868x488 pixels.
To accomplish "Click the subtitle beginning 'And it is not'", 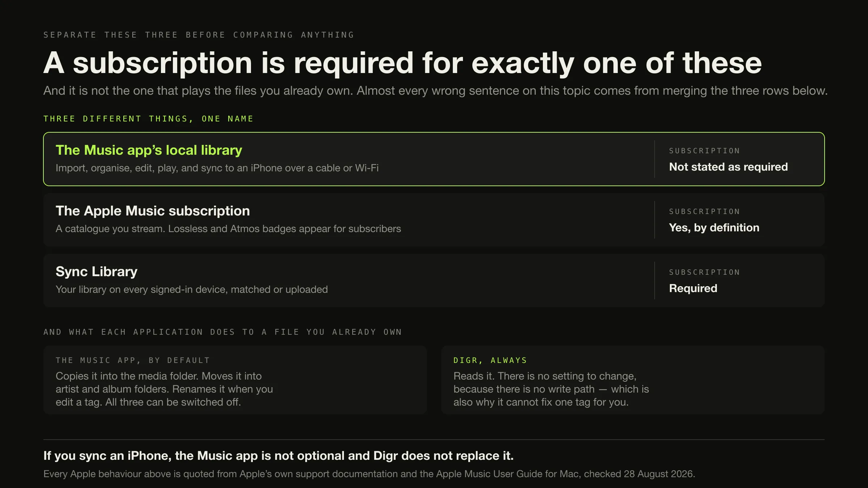I will pos(435,90).
